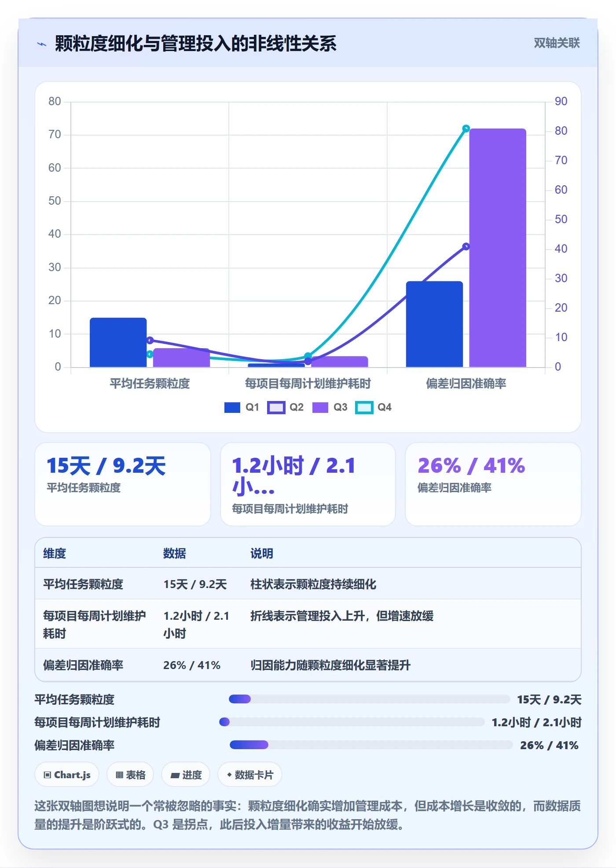Screen dimensions: 616x868
Task: Click the card title 颗粒度细化与管理投入的非线性关系
Action: point(196,44)
